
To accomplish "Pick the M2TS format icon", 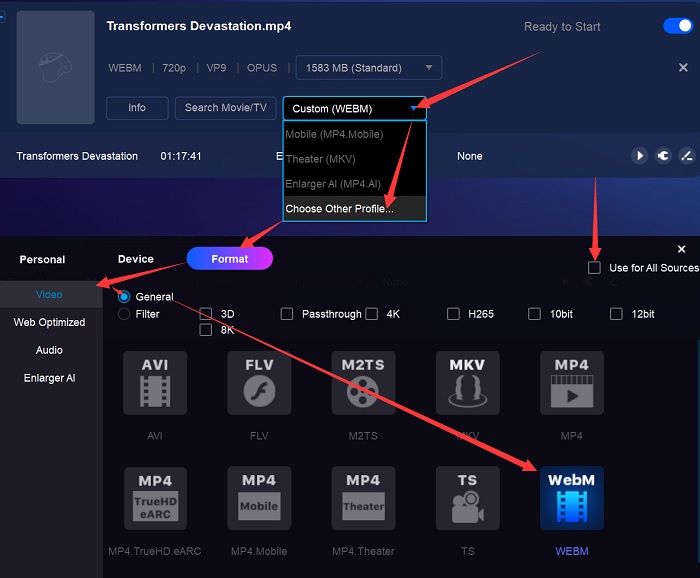I will click(x=363, y=383).
